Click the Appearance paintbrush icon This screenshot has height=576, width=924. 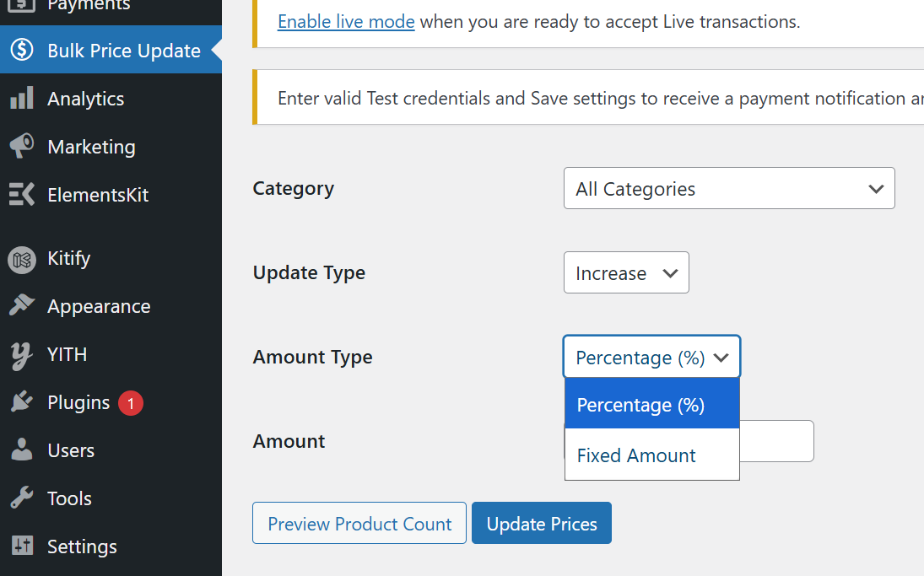[22, 306]
